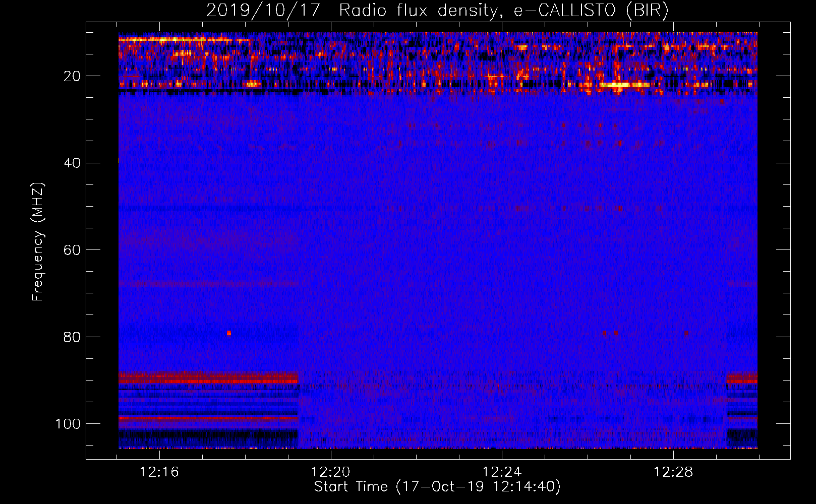The width and height of the screenshot is (816, 504).
Task: Click the 20 frequency tick label
Action: (x=73, y=76)
